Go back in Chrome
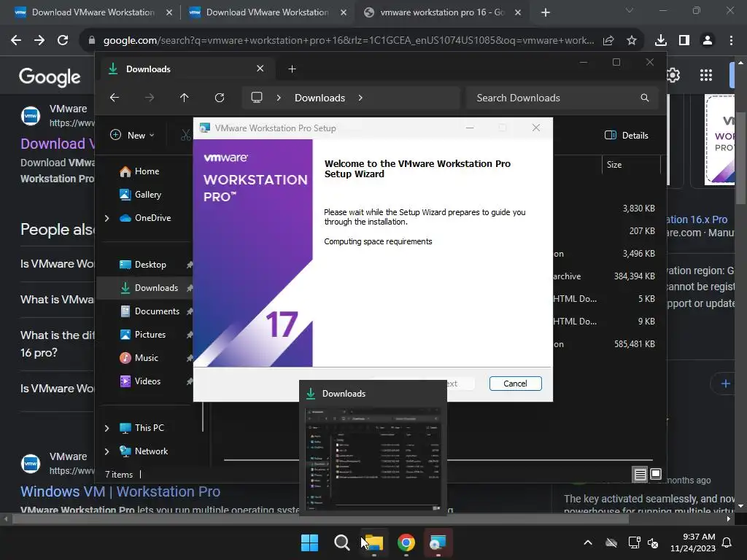The width and height of the screenshot is (747, 560). click(x=16, y=41)
